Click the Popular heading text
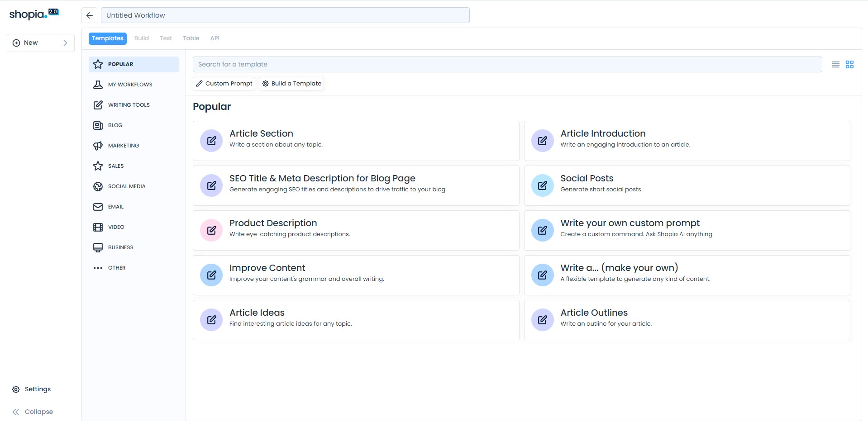 (x=212, y=107)
